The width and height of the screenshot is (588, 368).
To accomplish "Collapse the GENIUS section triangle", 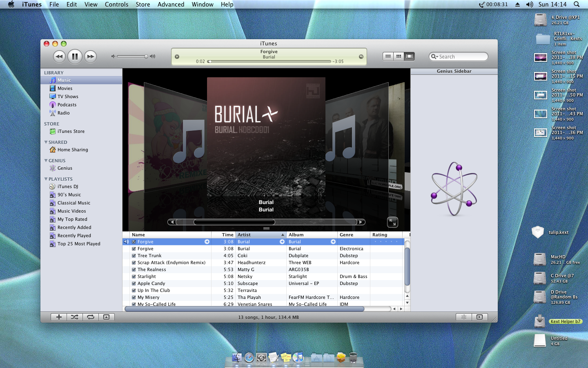I will [46, 161].
